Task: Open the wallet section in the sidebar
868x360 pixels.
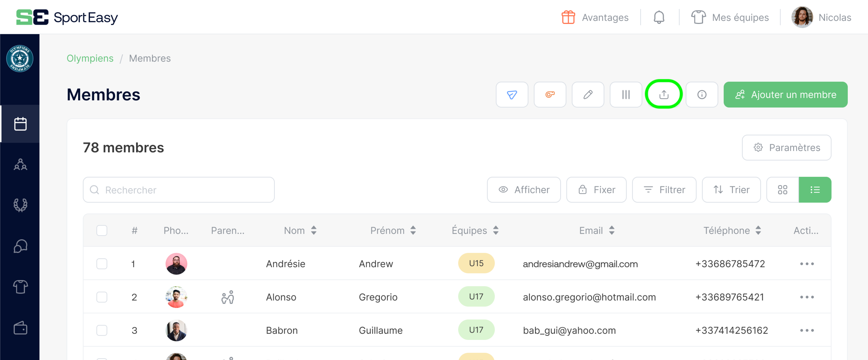Action: 20,328
